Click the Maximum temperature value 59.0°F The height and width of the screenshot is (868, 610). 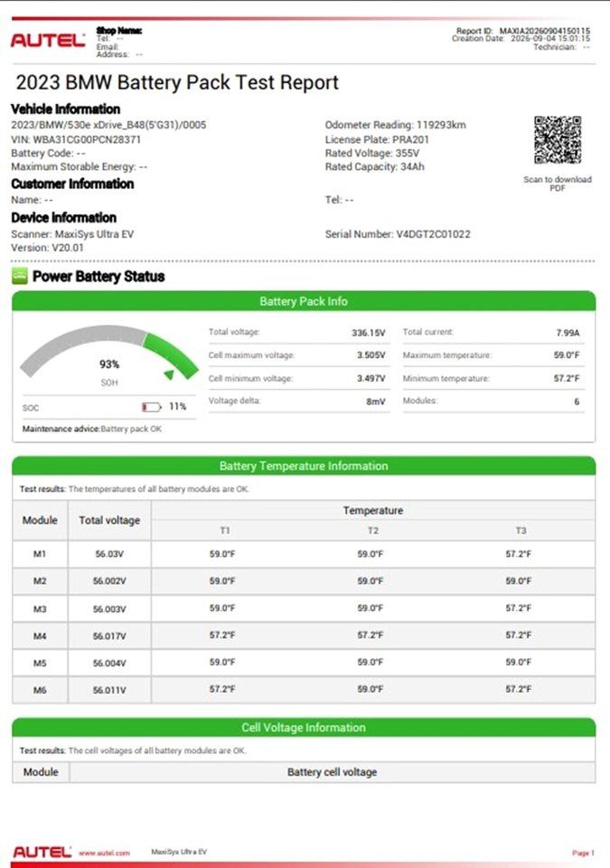coord(567,355)
